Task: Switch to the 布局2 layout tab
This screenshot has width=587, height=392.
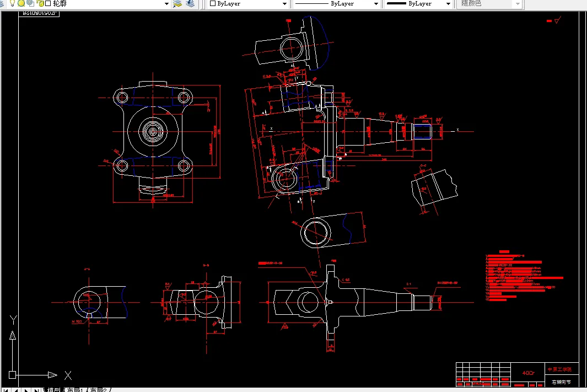Action: coord(98,390)
